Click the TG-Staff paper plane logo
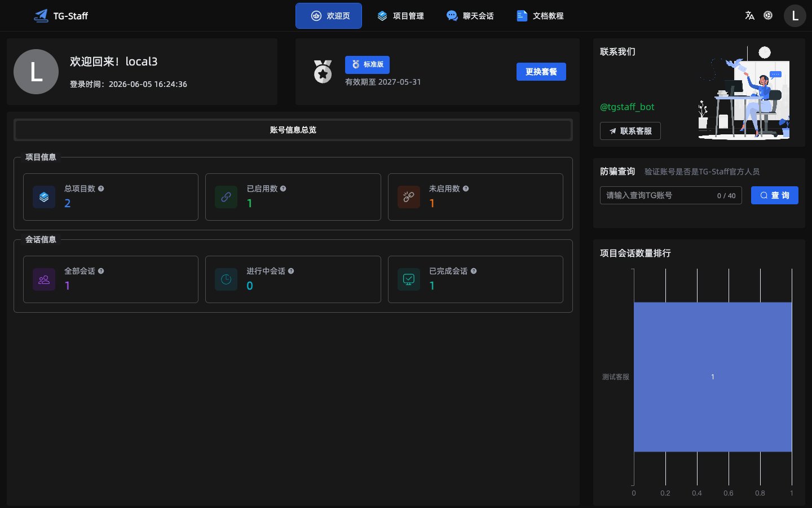 tap(41, 16)
